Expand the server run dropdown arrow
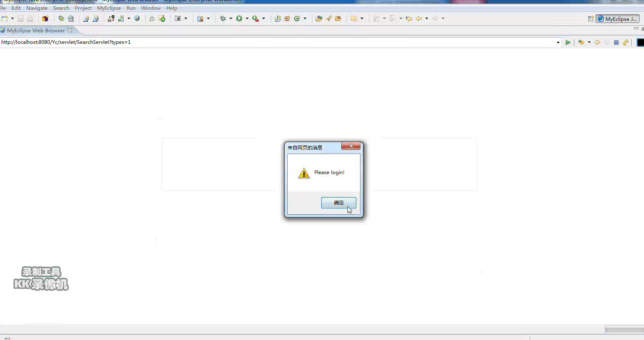This screenshot has width=644, height=340. click(129, 18)
